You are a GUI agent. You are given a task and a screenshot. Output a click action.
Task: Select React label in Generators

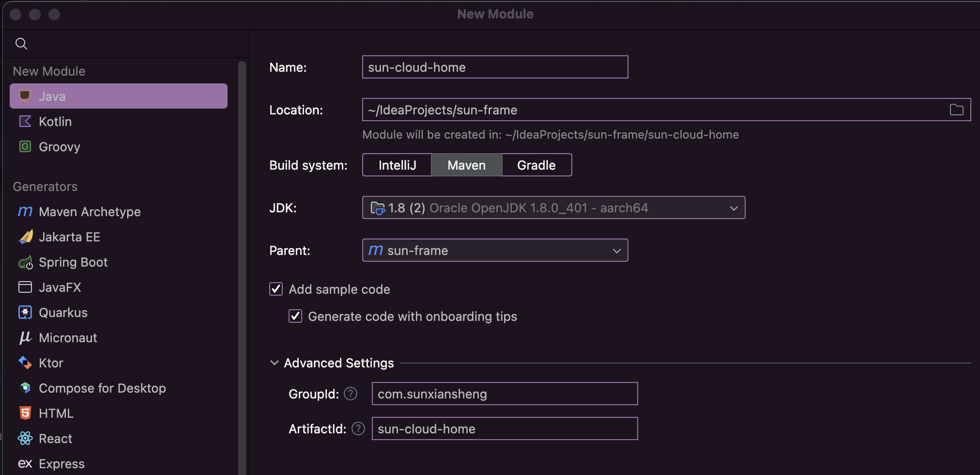click(x=55, y=439)
